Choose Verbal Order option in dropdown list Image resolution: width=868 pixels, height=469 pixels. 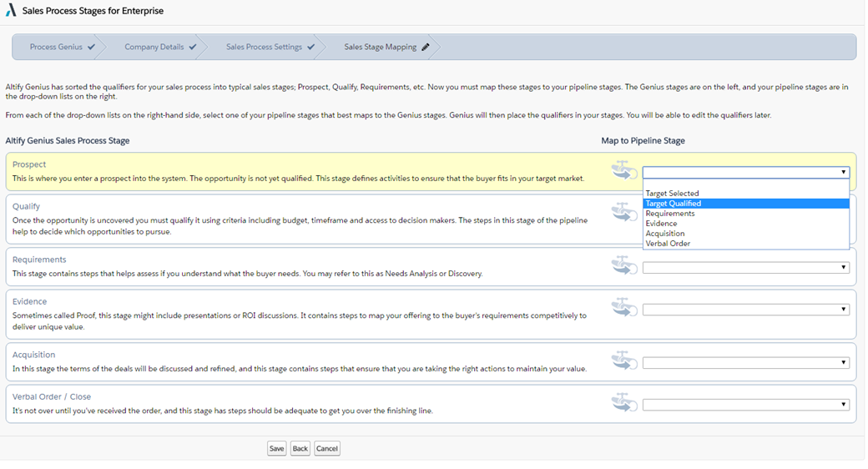(x=745, y=243)
